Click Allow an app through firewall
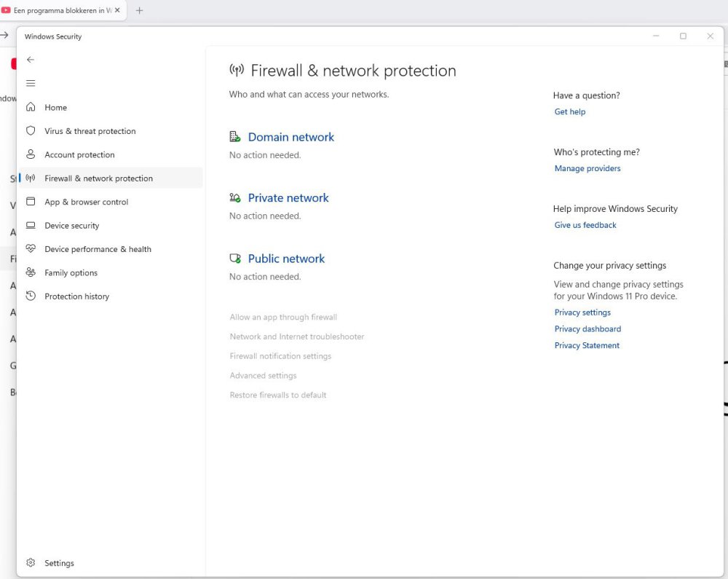The height and width of the screenshot is (579, 728). tap(283, 317)
